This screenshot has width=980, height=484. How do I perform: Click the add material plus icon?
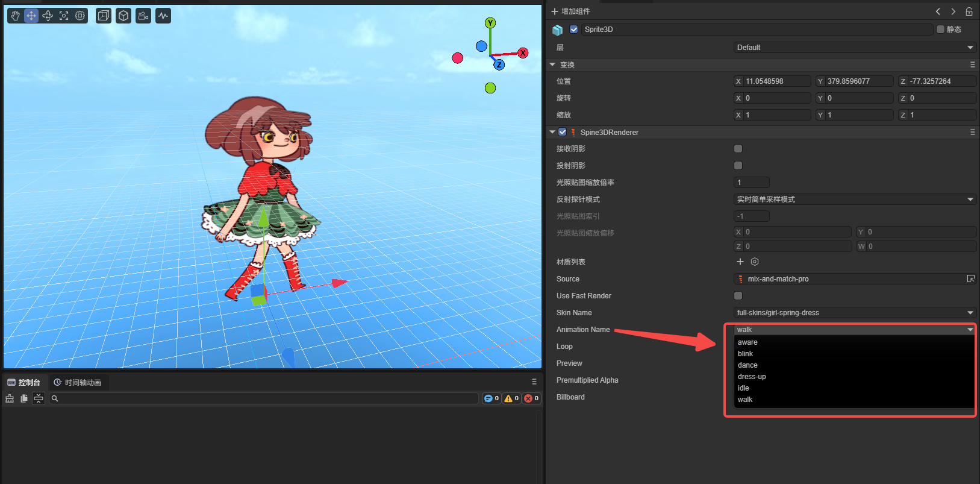click(740, 262)
